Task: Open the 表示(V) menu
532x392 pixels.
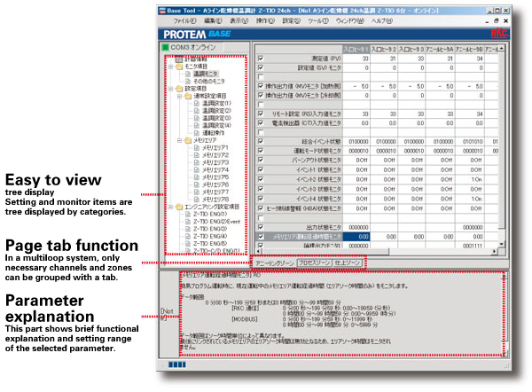Action: [x=239, y=21]
